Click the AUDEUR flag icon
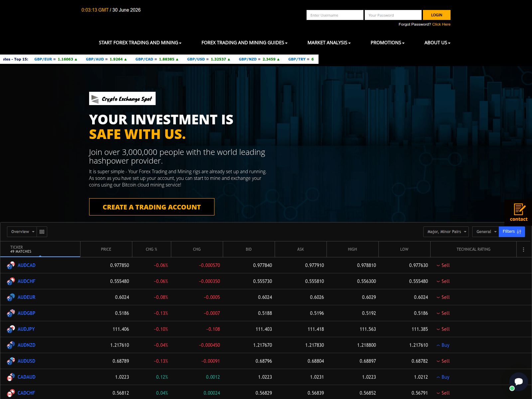The height and width of the screenshot is (399, 532). pyautogui.click(x=11, y=297)
